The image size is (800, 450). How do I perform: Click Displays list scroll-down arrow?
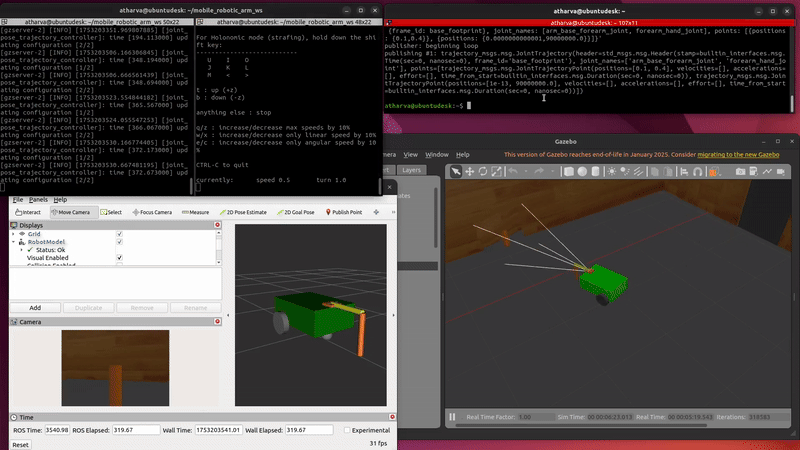[x=219, y=262]
